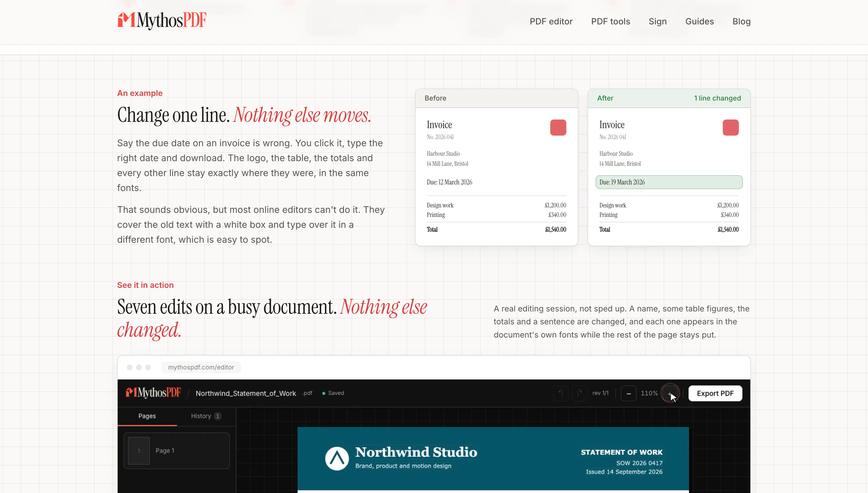Click 'Issued 14 September 2026' text
This screenshot has height=493, width=868.
coord(624,472)
